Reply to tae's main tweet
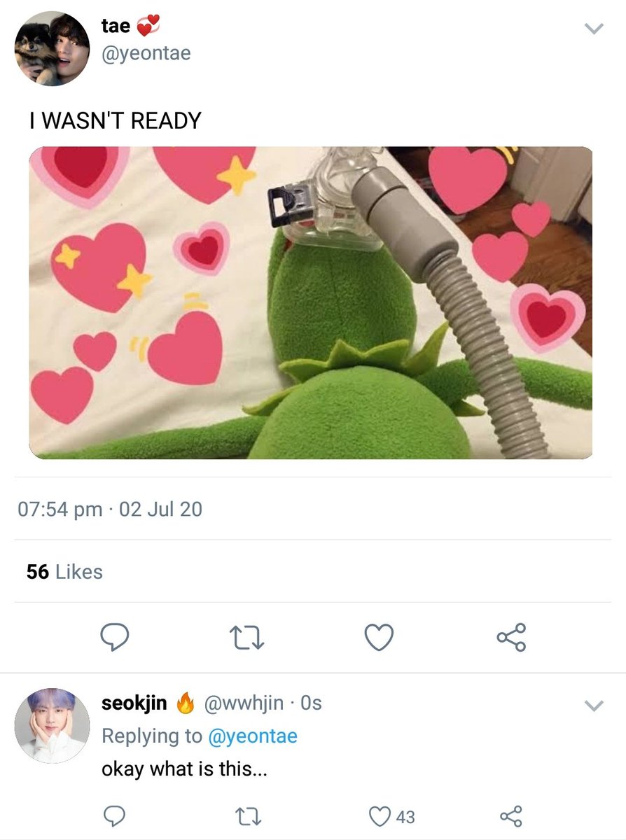626x840 pixels. [113, 637]
